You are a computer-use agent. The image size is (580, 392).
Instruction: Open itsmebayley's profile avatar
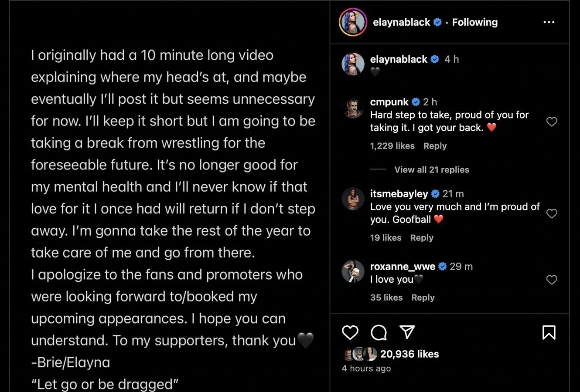point(353,199)
